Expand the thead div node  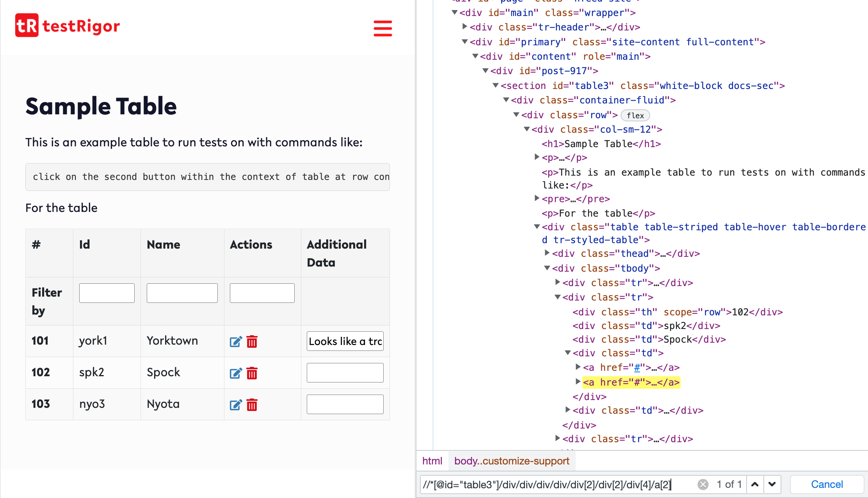(547, 253)
